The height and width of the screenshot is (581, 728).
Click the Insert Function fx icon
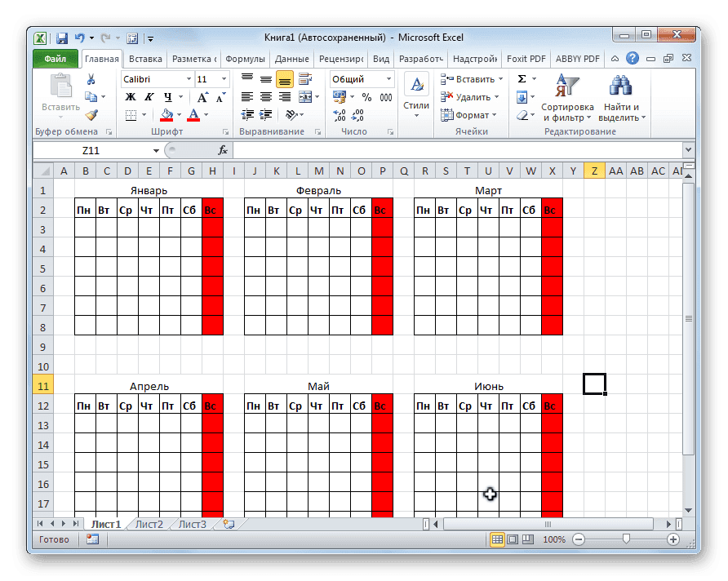pyautogui.click(x=222, y=149)
